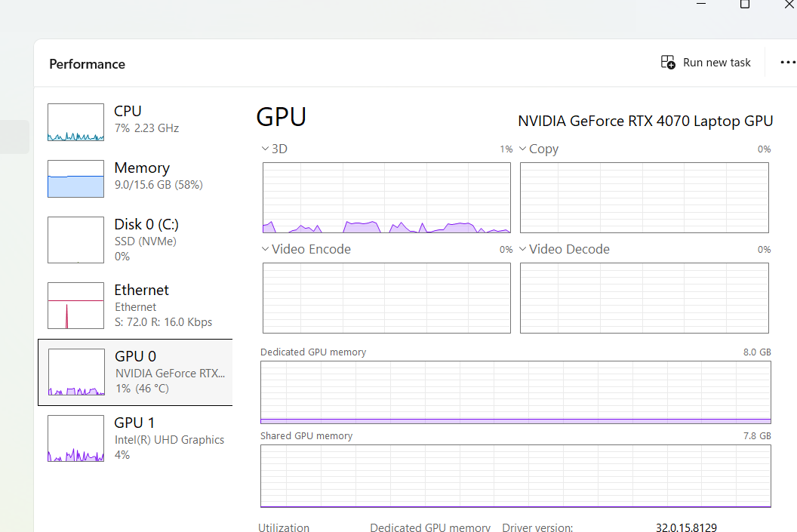The width and height of the screenshot is (797, 532).
Task: Click the 3D utilization graph area
Action: coord(386,198)
